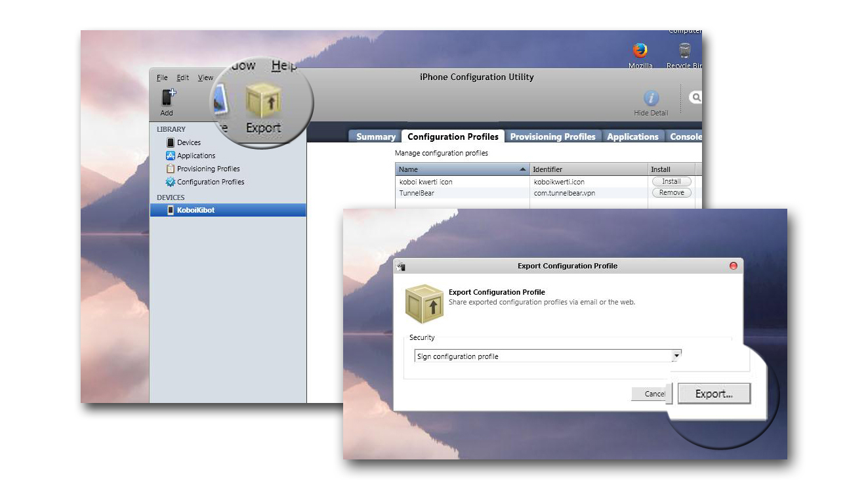Open Mozilla Firefox desktop icon

[640, 50]
